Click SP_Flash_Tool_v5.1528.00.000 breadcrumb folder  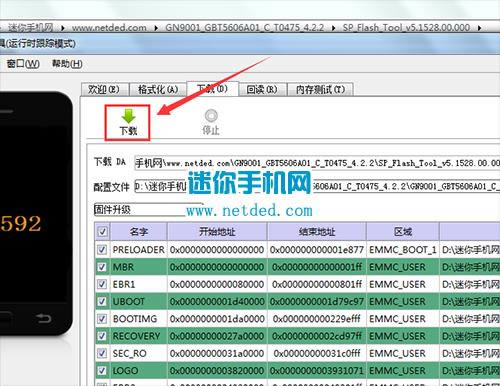click(x=406, y=28)
